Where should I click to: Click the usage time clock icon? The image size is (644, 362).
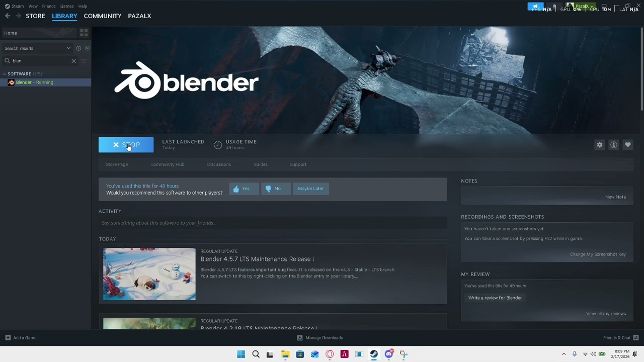pyautogui.click(x=218, y=145)
